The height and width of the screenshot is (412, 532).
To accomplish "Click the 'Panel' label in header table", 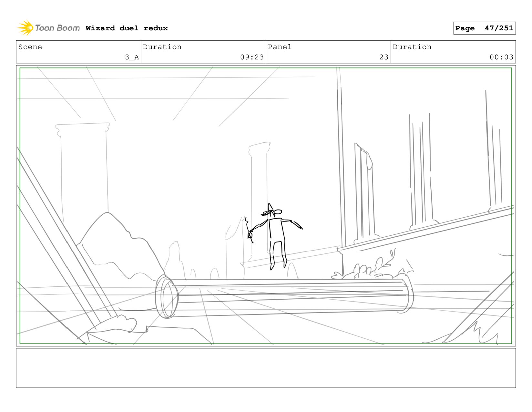I will point(280,47).
